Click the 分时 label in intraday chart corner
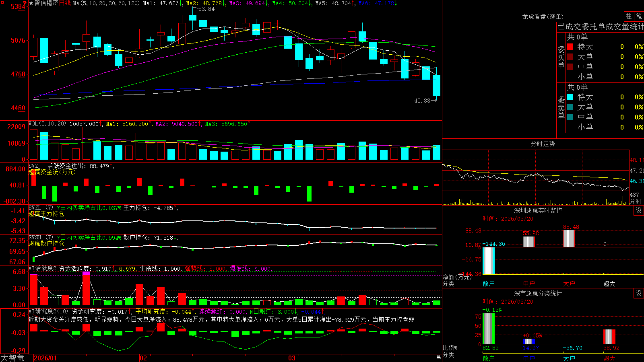 click(x=636, y=202)
